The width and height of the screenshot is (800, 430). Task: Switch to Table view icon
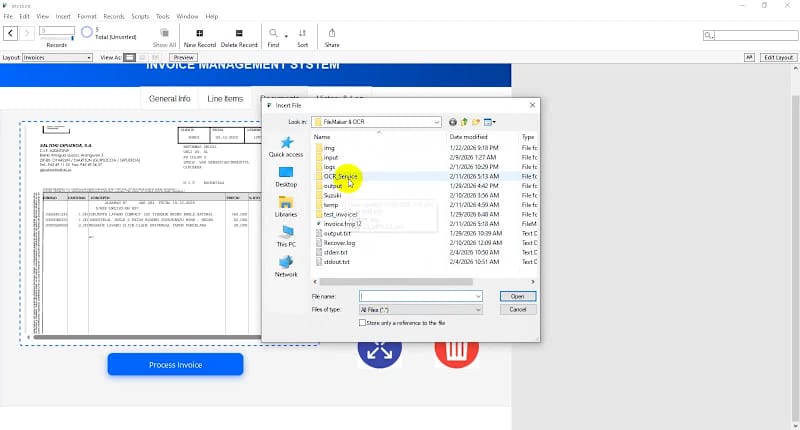(155, 58)
